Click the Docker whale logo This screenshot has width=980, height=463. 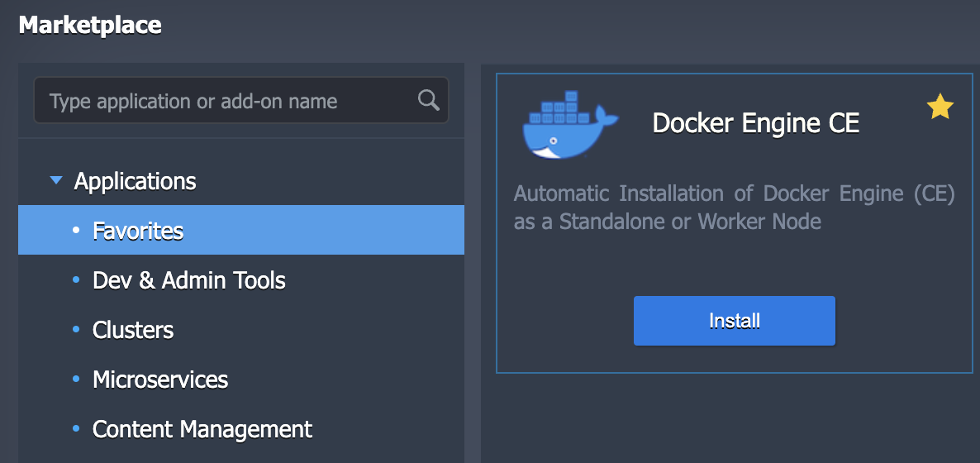pyautogui.click(x=570, y=125)
